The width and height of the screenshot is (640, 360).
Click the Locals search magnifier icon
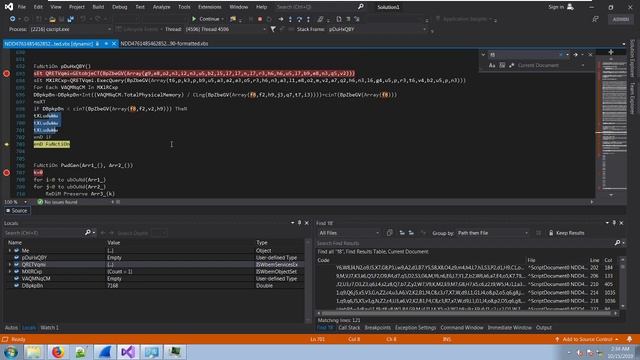tap(88, 233)
